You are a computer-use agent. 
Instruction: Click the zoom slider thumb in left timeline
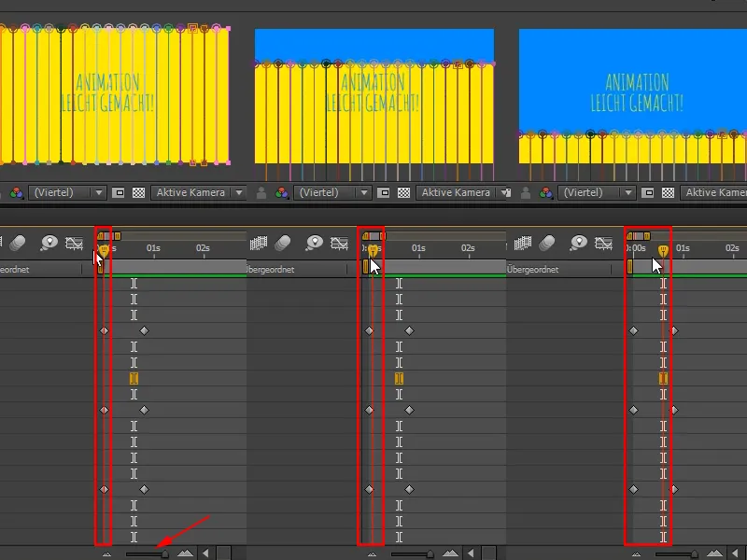[x=165, y=553]
